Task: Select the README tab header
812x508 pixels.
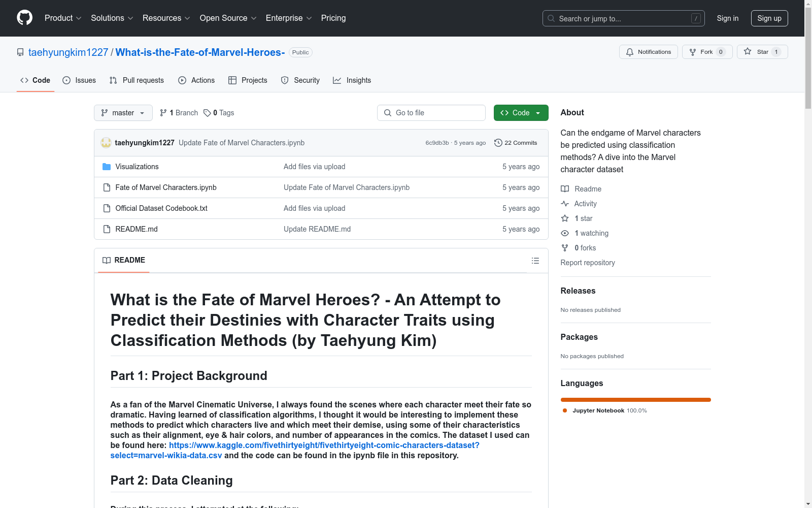Action: click(124, 260)
